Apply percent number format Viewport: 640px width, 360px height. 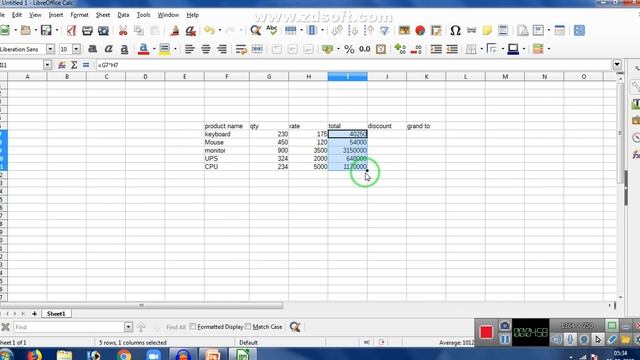tap(349, 49)
